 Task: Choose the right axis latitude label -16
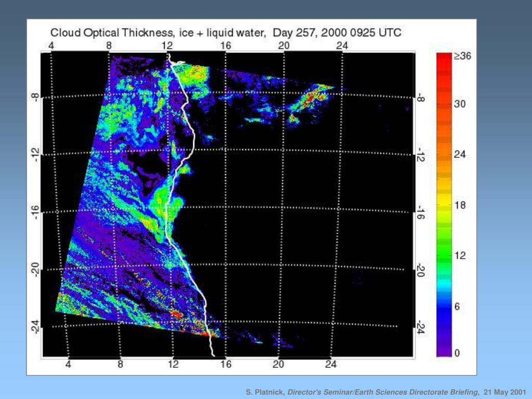pyautogui.click(x=420, y=212)
